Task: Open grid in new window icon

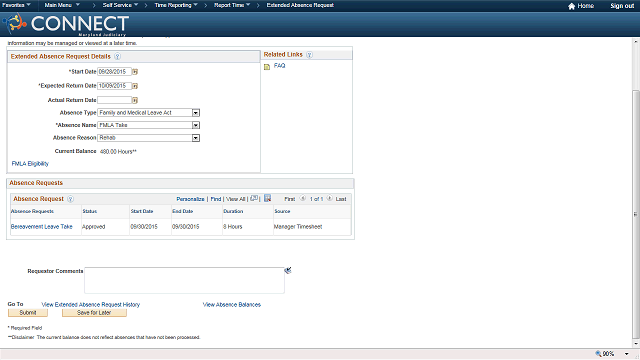Action: coord(254,198)
